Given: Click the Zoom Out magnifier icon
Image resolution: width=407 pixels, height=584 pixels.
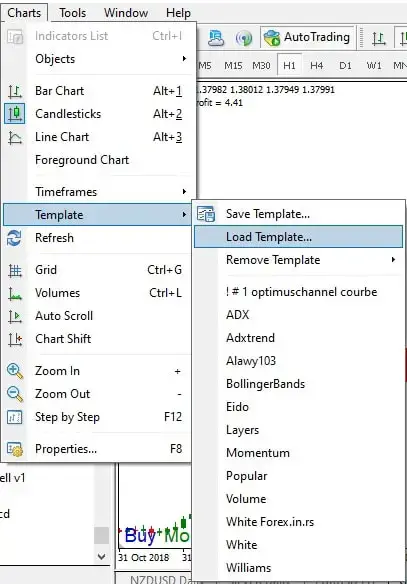Looking at the screenshot, I should [15, 394].
